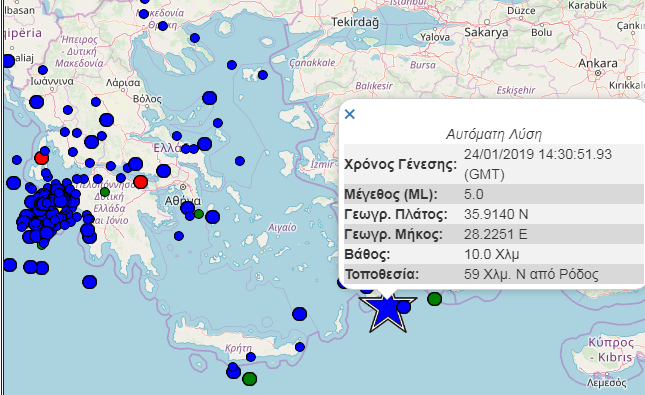Click the depth value 10.0 Χλμ

492,254
